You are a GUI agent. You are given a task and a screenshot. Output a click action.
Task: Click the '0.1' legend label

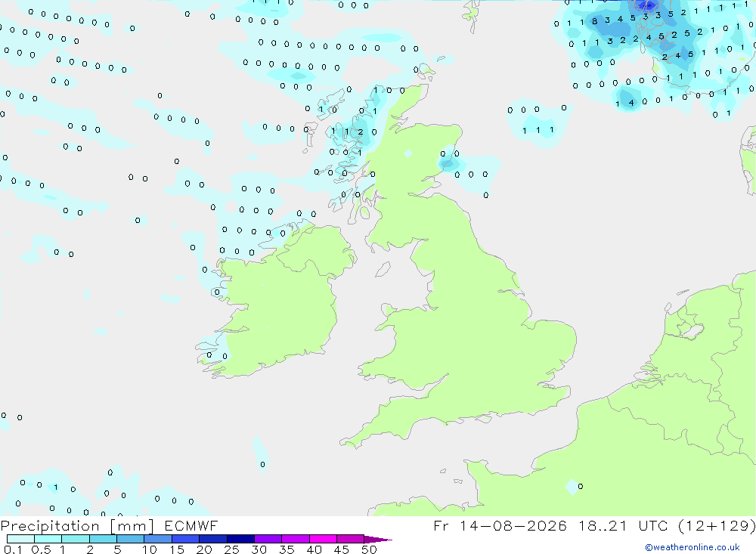pos(13,549)
